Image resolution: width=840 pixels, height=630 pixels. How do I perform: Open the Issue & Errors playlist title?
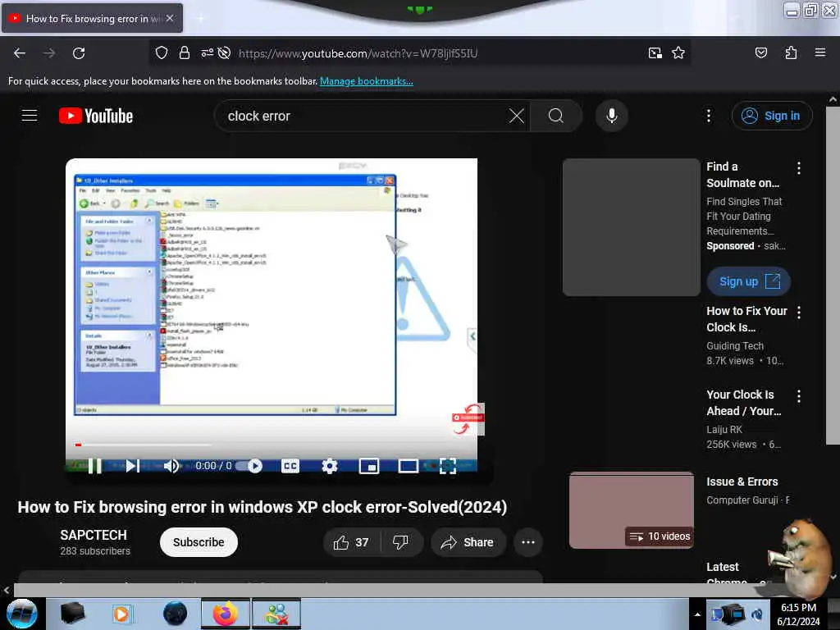pos(742,482)
